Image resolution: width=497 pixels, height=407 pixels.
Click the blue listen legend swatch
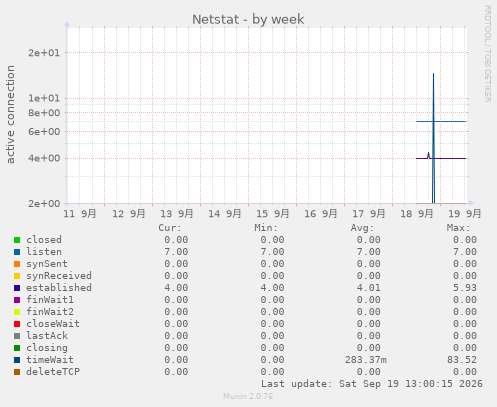[x=17, y=252]
